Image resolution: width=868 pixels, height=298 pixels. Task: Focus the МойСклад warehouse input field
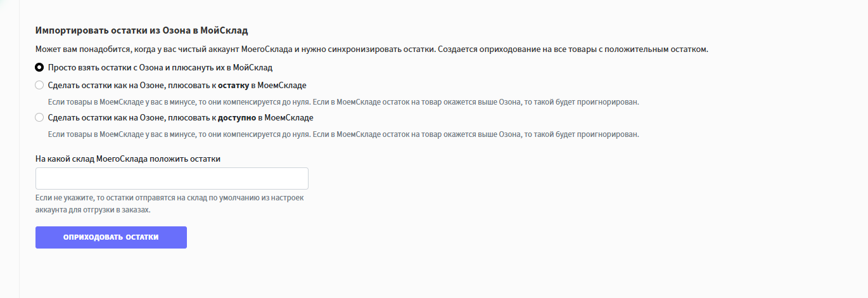tap(172, 178)
